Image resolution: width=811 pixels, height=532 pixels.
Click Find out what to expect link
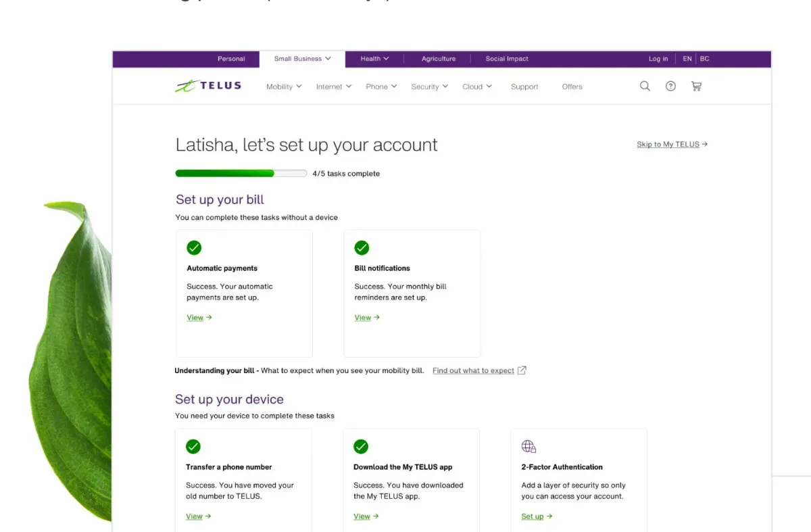pos(473,370)
